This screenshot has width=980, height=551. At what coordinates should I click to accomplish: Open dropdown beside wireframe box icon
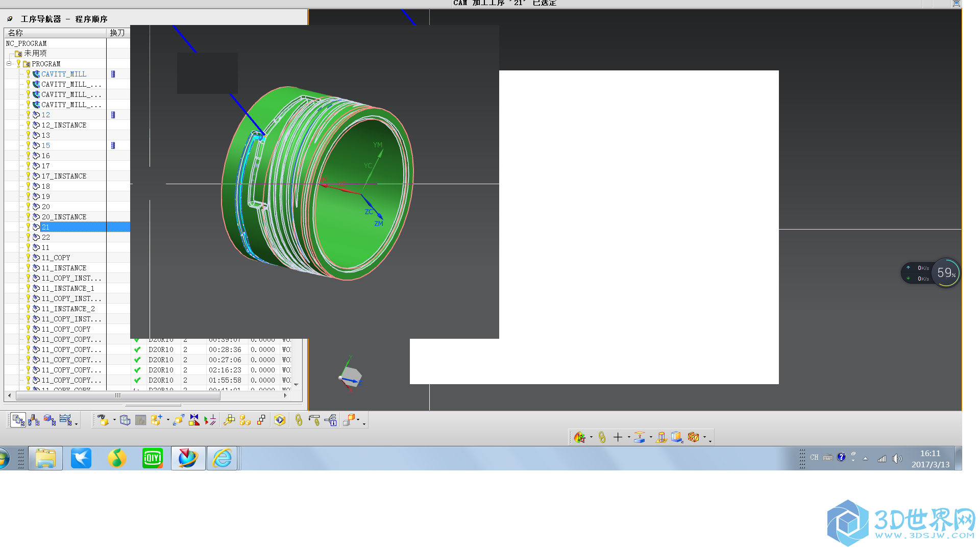[704, 437]
